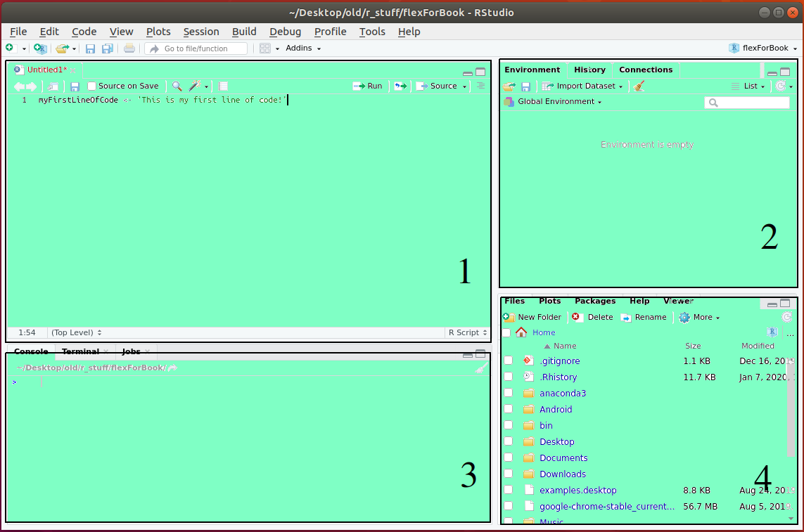
Task: Click the clear console broom icon
Action: pyautogui.click(x=481, y=368)
